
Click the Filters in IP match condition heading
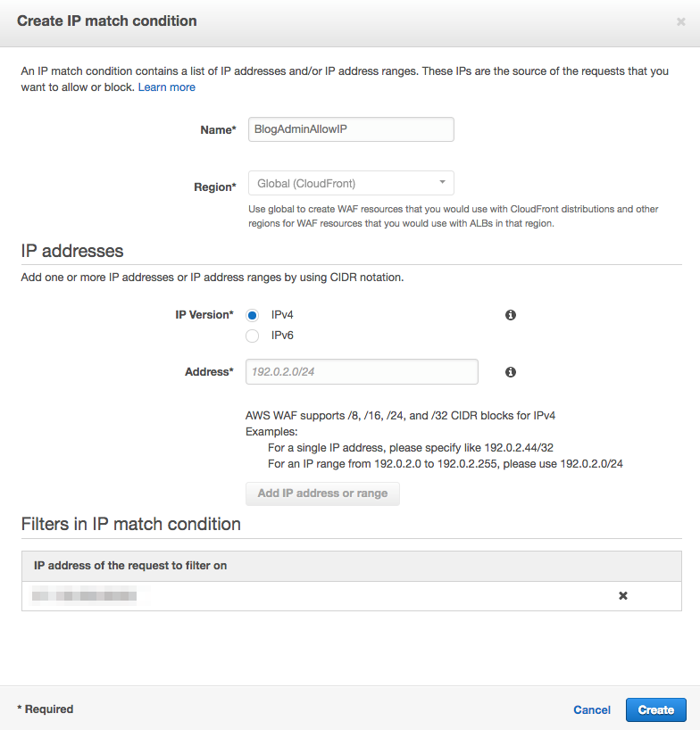(131, 524)
